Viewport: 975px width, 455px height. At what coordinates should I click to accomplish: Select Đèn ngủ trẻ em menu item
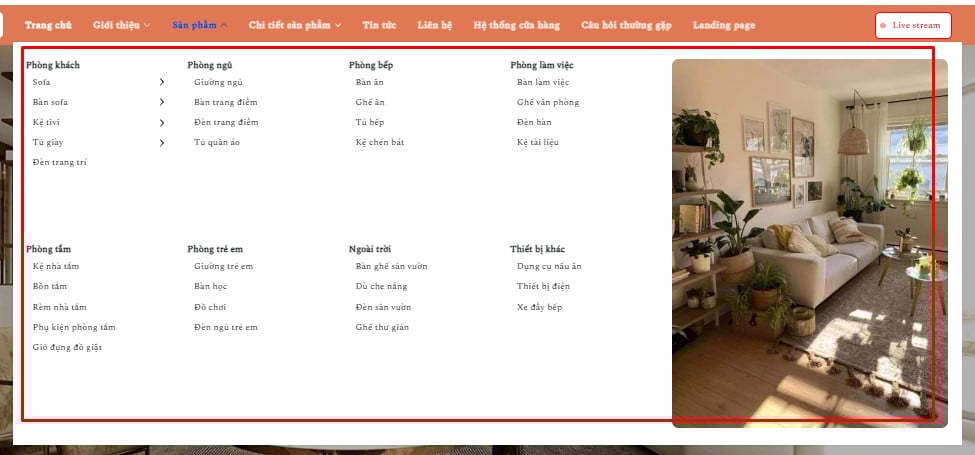tap(226, 327)
